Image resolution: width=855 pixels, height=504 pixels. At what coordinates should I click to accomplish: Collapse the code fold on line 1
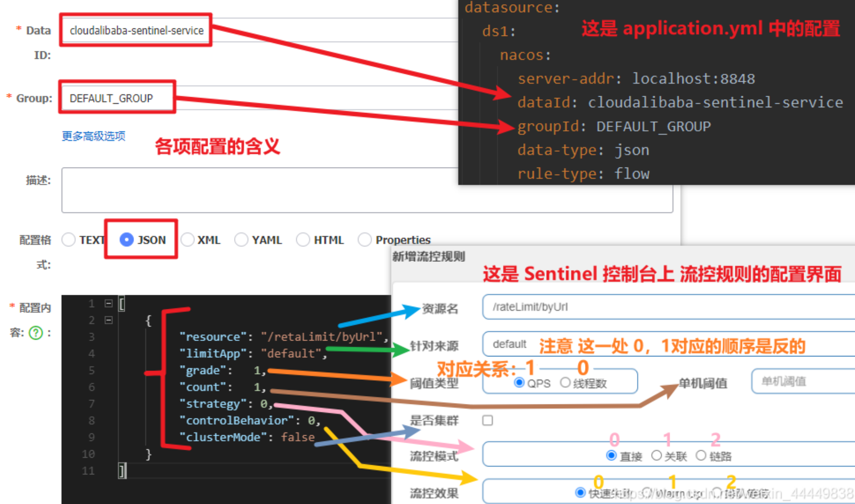(x=108, y=303)
